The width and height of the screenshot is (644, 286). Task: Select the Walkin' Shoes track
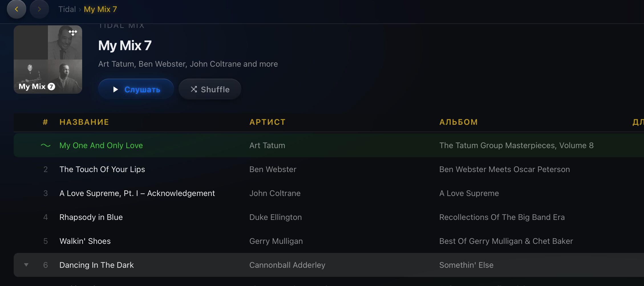[85, 241]
